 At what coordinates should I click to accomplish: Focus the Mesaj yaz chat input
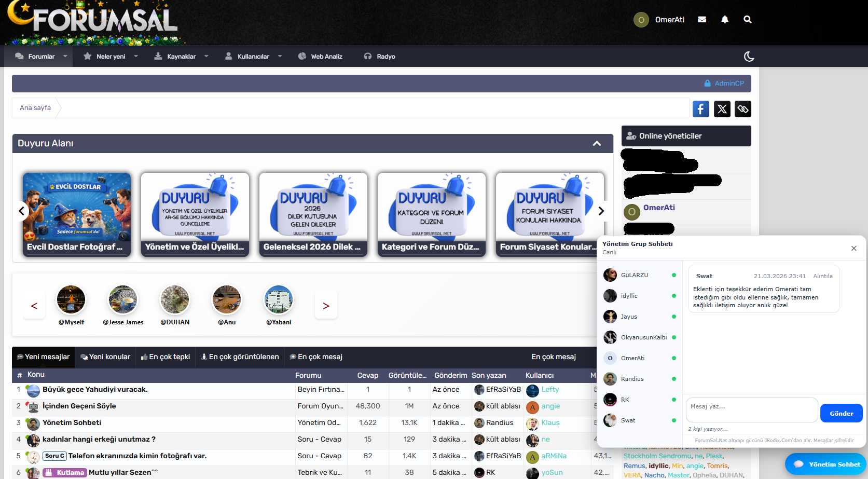tap(752, 410)
